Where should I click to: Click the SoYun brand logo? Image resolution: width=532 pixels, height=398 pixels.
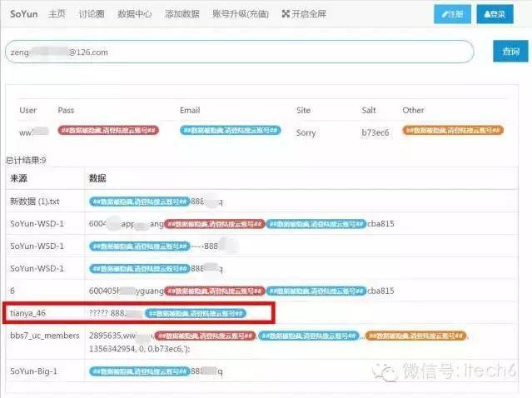coord(24,14)
